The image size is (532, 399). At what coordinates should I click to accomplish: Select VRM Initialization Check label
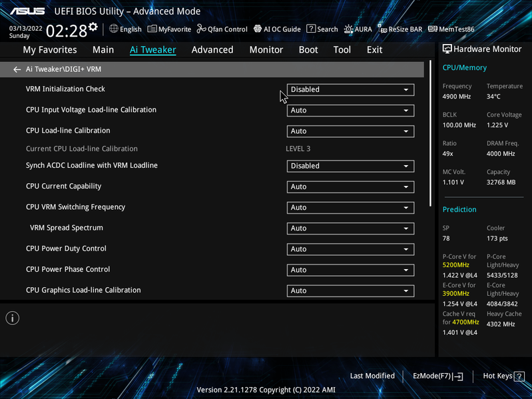coord(65,89)
